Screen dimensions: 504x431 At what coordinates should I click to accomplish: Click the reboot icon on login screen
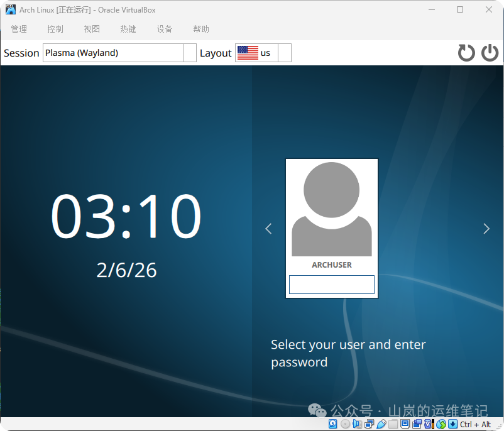[x=466, y=53]
